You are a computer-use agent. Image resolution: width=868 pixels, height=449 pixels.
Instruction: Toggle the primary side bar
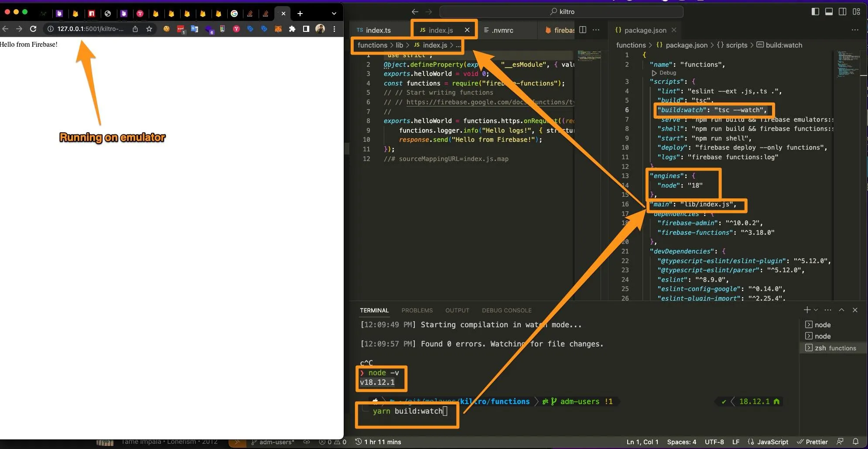click(815, 12)
